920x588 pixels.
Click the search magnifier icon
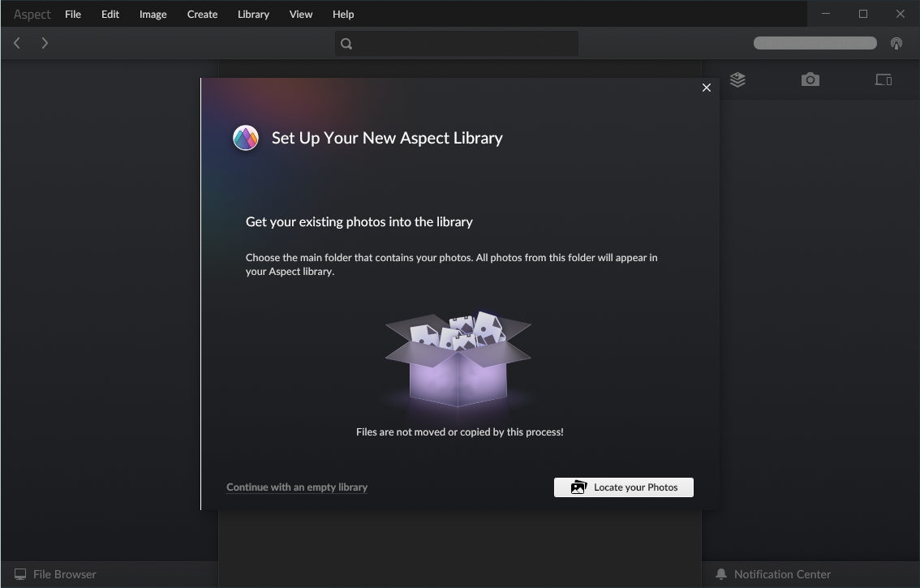click(346, 44)
